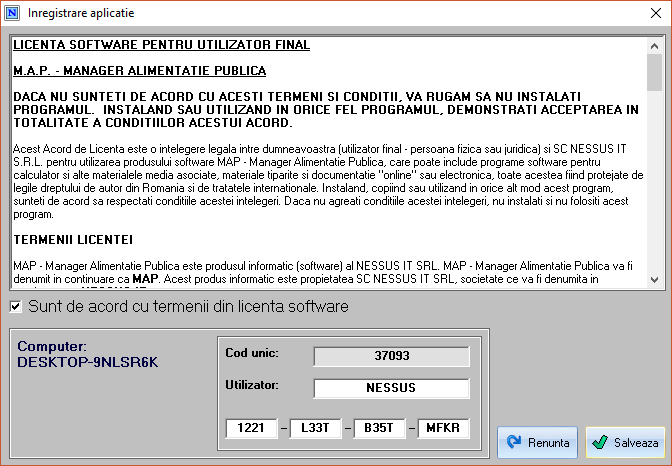The height and width of the screenshot is (466, 672).
Task: Click the Utilizator label
Action: pyautogui.click(x=252, y=385)
